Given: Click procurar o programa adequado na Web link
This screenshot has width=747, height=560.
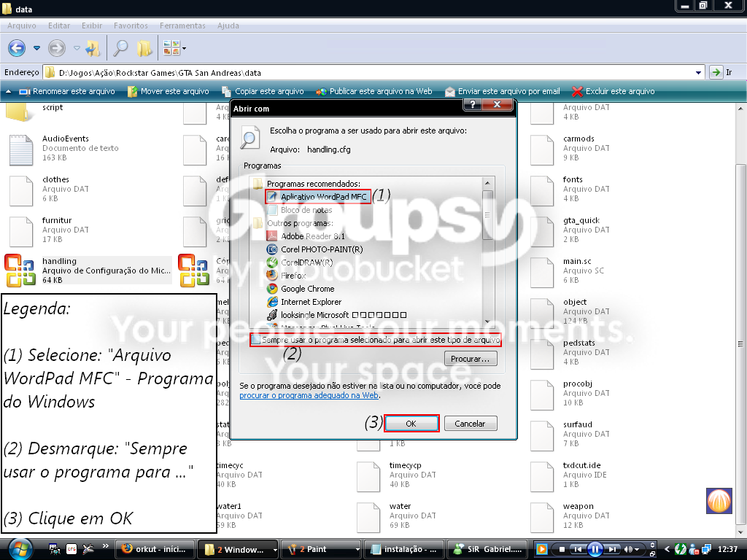Looking at the screenshot, I should point(309,396).
